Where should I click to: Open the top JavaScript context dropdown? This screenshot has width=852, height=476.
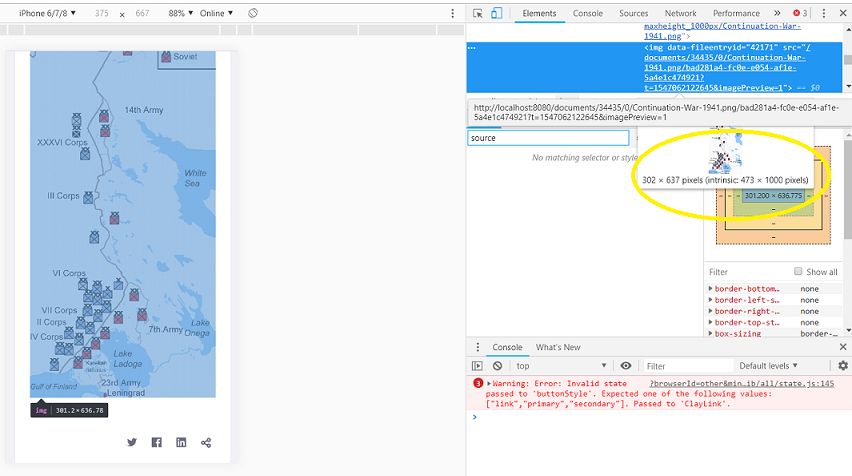(561, 366)
